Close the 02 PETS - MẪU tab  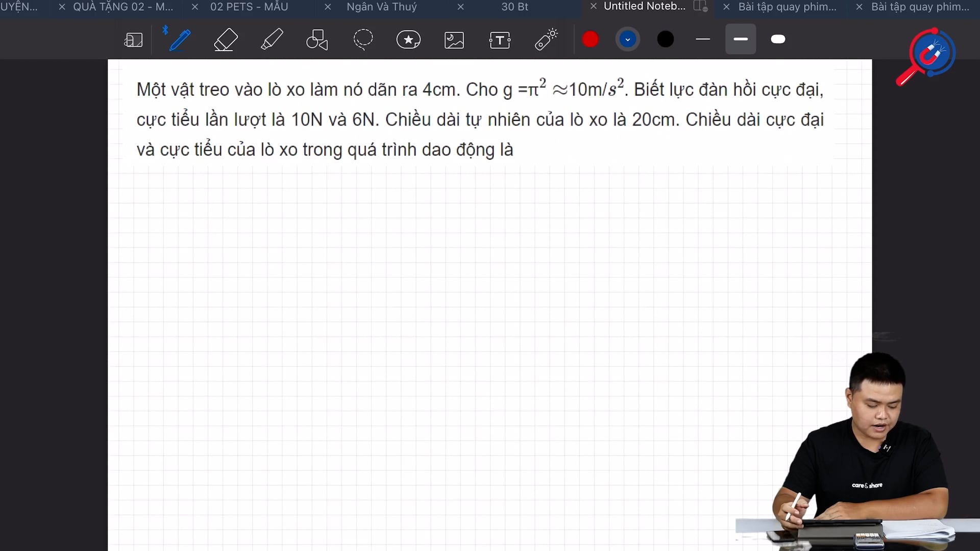[x=194, y=7]
